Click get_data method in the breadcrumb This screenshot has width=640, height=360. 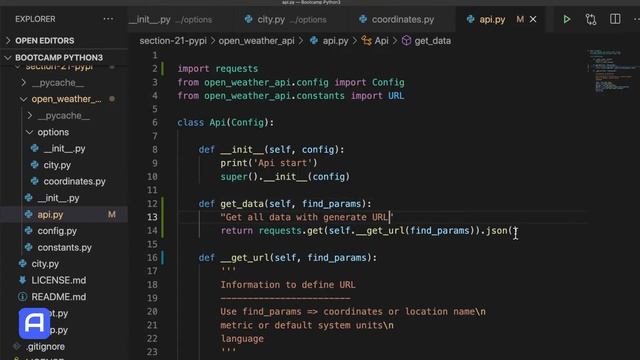[x=433, y=41]
